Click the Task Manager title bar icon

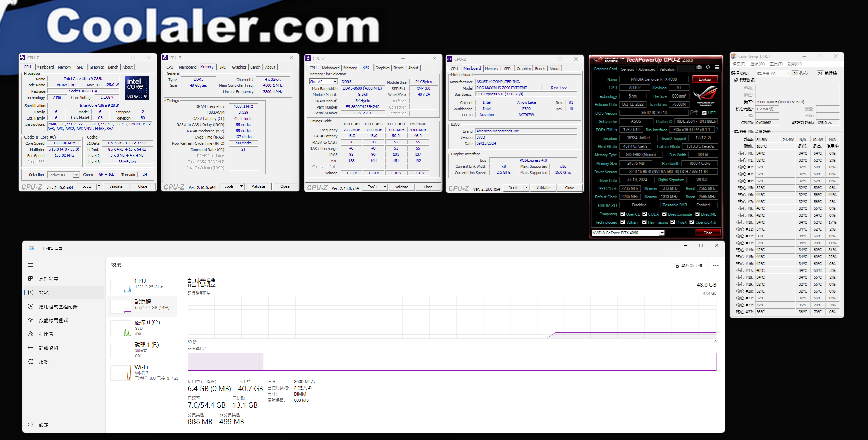(31, 248)
